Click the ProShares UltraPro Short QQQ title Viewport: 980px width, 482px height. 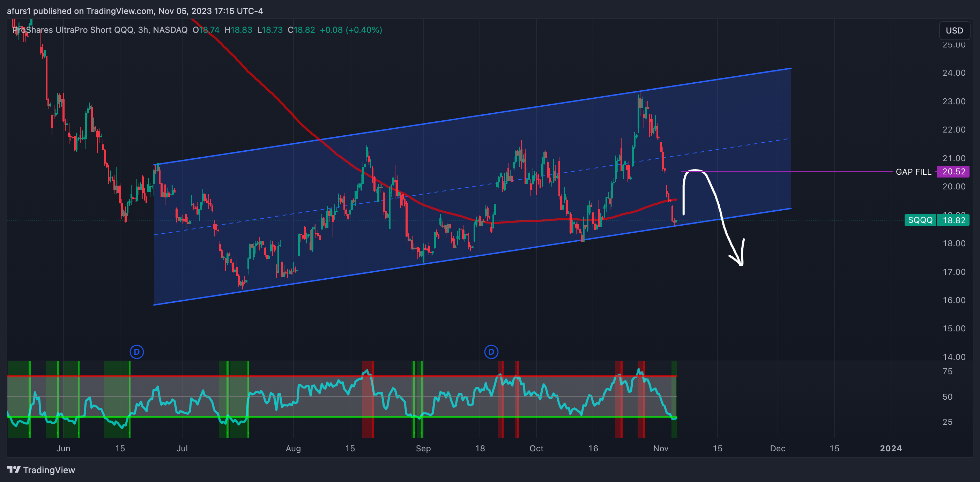coord(73,30)
